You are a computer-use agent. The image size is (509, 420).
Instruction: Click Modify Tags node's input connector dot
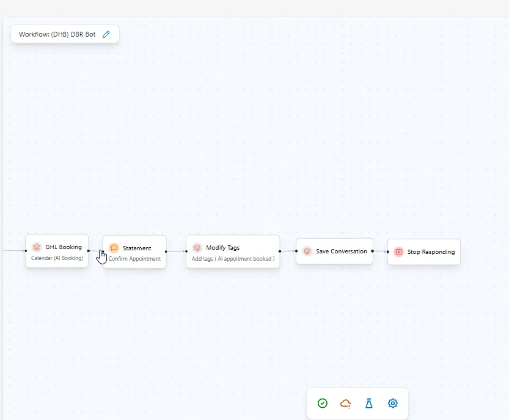[186, 252]
